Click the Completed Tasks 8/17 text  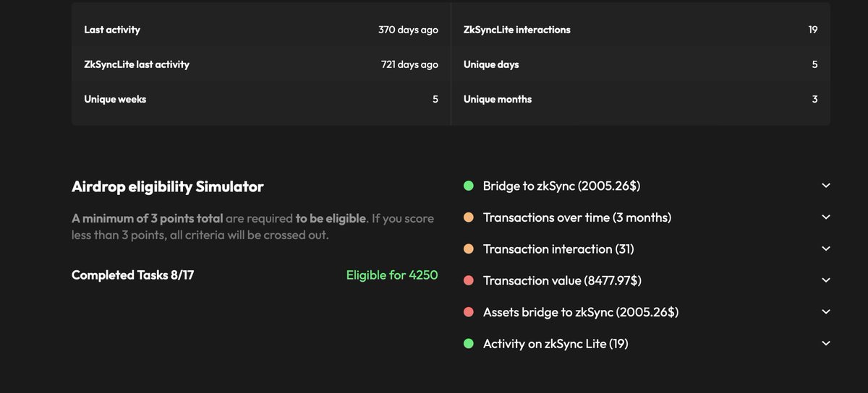point(132,275)
